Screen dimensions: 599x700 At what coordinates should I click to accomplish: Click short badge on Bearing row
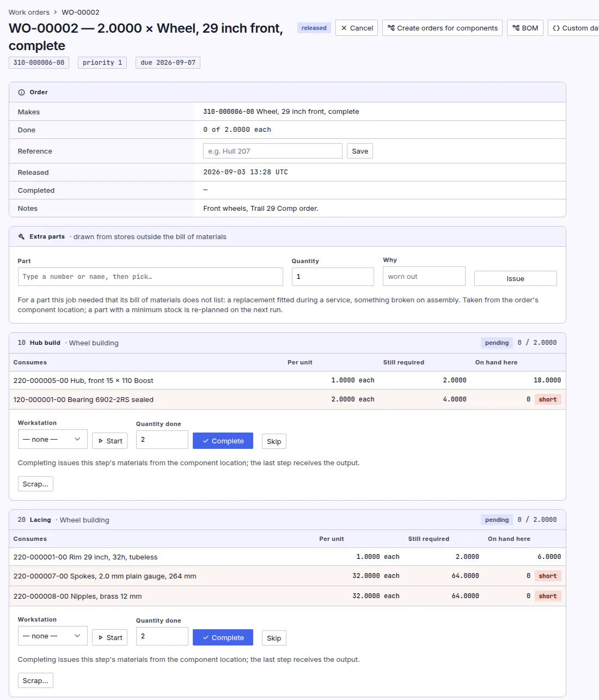click(x=548, y=399)
